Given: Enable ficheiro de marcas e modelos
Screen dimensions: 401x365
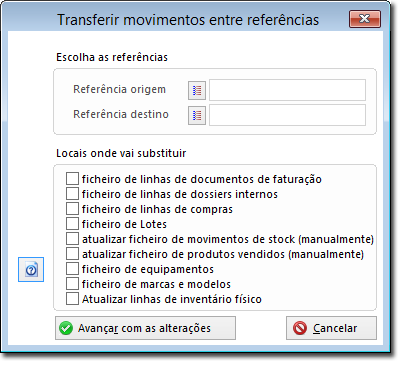Looking at the screenshot, I should click(x=72, y=284).
